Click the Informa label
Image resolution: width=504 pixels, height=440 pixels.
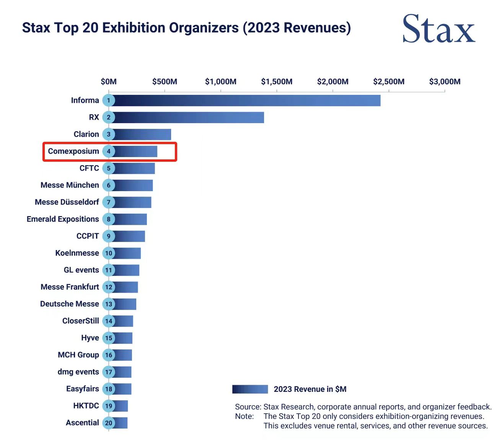[85, 100]
